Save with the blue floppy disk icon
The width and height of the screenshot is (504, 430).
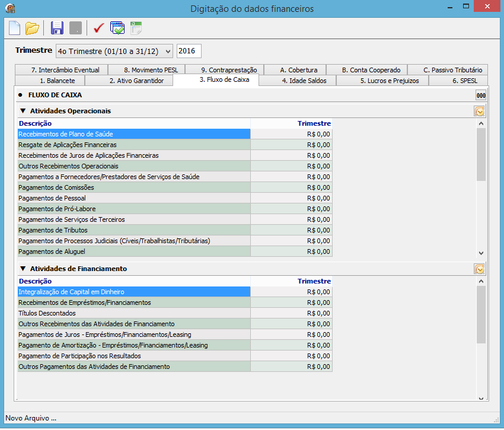57,28
